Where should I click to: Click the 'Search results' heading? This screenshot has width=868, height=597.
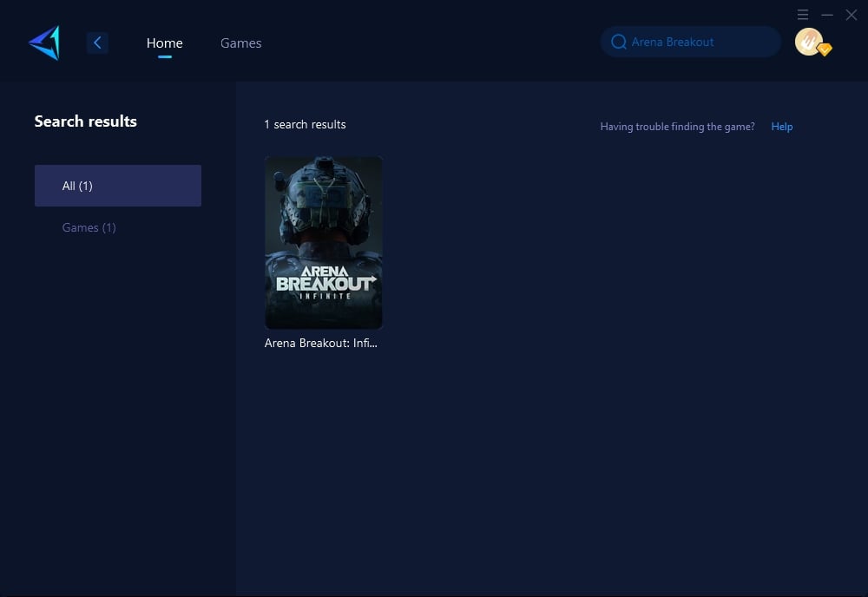86,121
